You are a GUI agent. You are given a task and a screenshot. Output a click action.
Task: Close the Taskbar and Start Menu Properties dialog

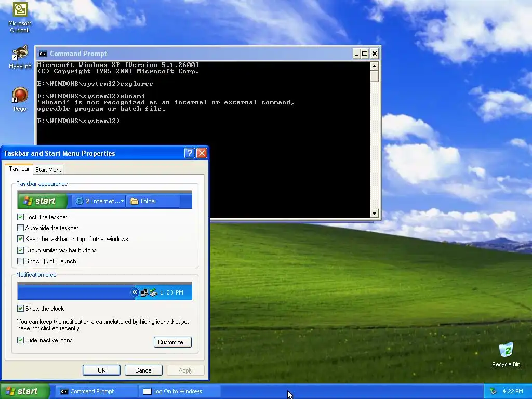point(202,153)
